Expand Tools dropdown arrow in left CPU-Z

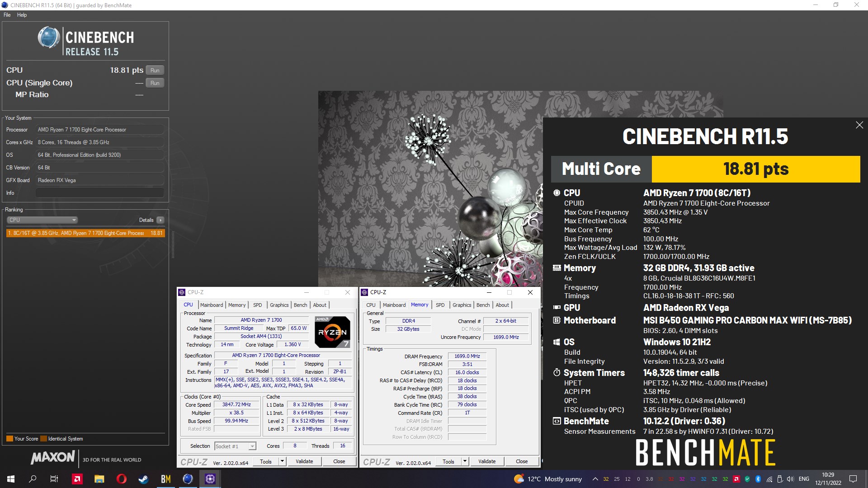[x=283, y=461]
